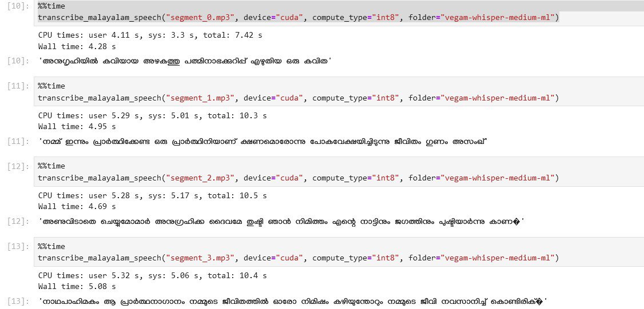Click "int8" compute_type string in cell 10
This screenshot has width=644, height=309.
click(385, 18)
